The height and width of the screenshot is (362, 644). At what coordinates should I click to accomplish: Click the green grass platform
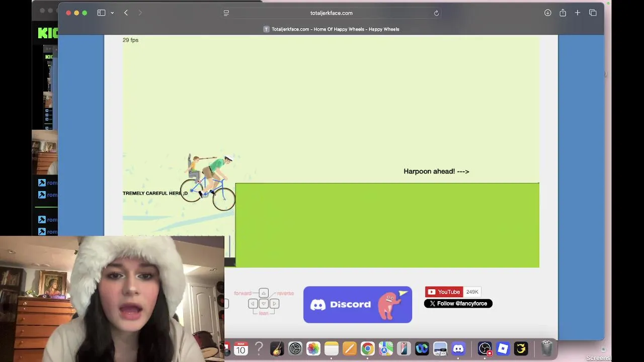(387, 225)
